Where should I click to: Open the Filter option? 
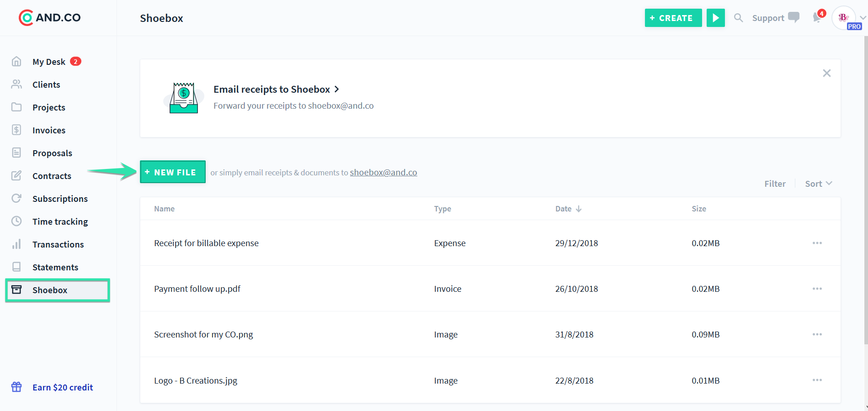click(x=775, y=184)
